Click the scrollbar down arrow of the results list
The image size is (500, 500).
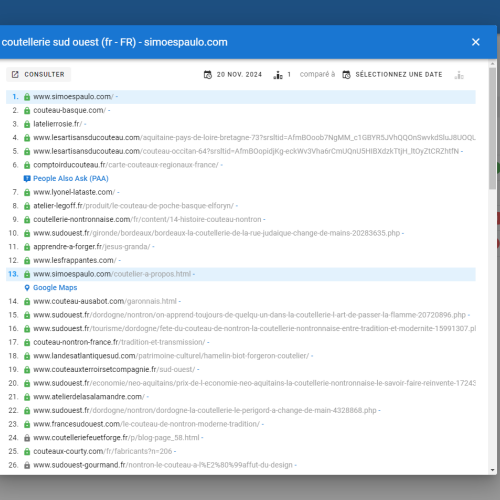(x=492, y=470)
